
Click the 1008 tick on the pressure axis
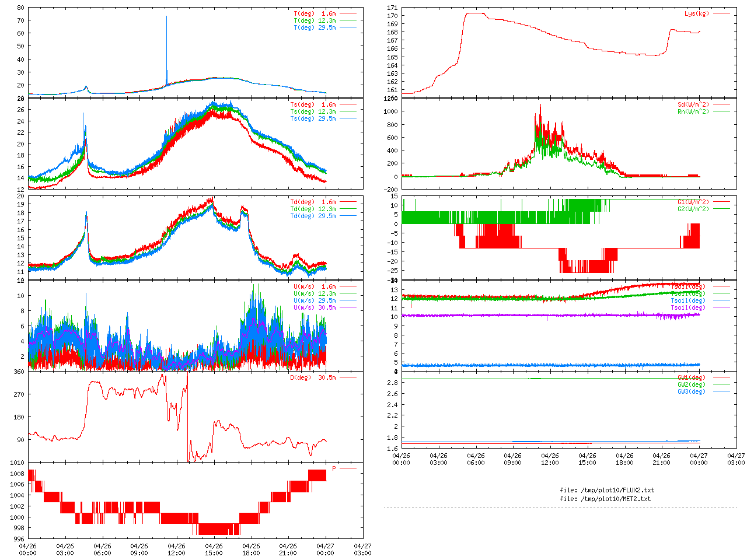click(17, 474)
